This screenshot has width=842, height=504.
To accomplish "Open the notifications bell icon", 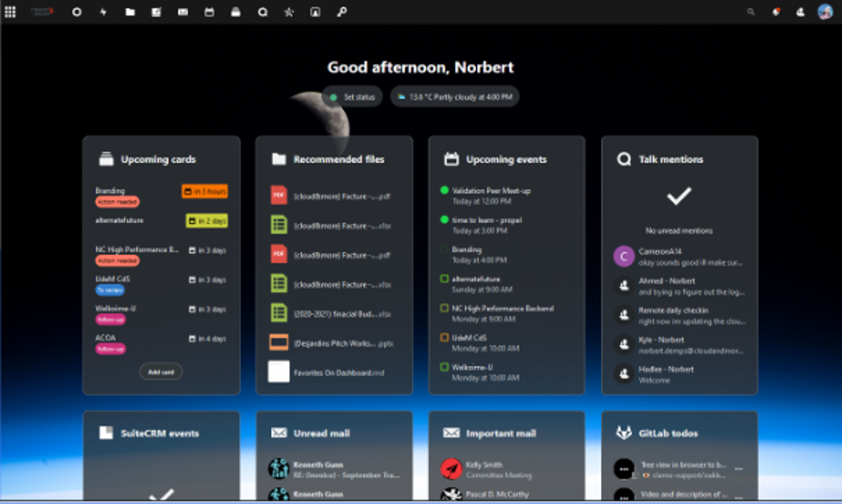I will coord(775,12).
